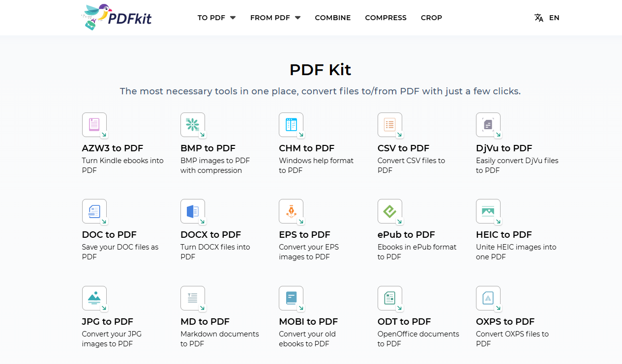
Task: Click the CHM to PDF book icon
Action: 291,125
